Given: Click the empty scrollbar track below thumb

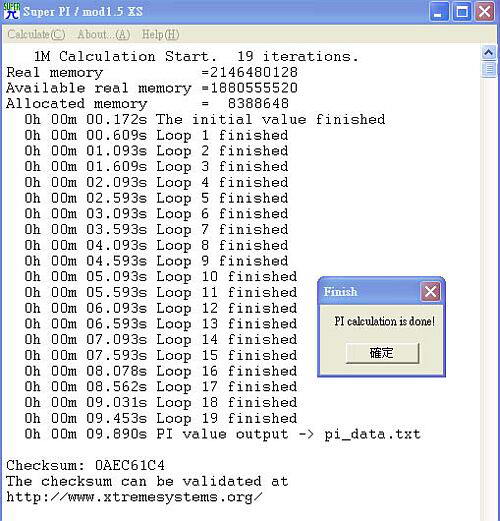Looking at the screenshot, I should click(489, 297).
